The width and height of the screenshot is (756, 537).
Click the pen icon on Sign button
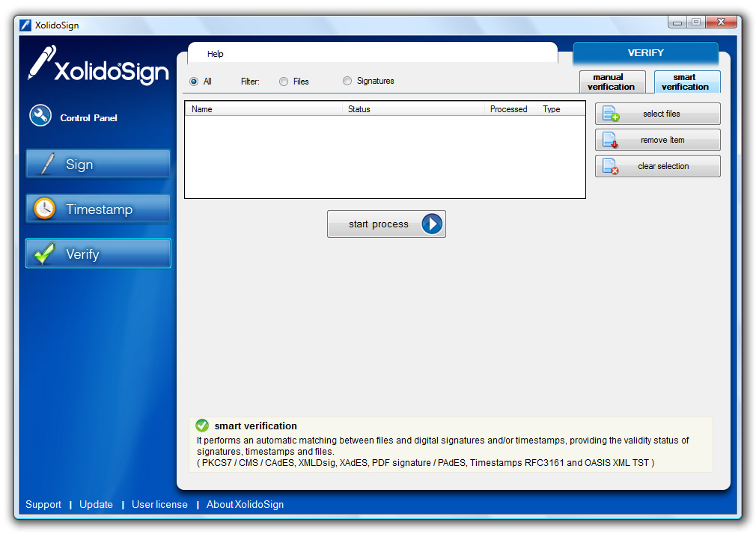coord(46,164)
